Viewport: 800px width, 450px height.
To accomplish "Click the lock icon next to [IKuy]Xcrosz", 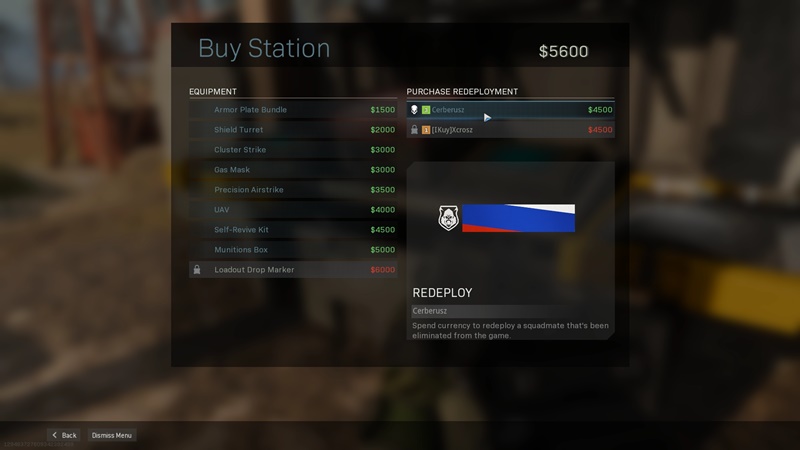I will tap(414, 130).
